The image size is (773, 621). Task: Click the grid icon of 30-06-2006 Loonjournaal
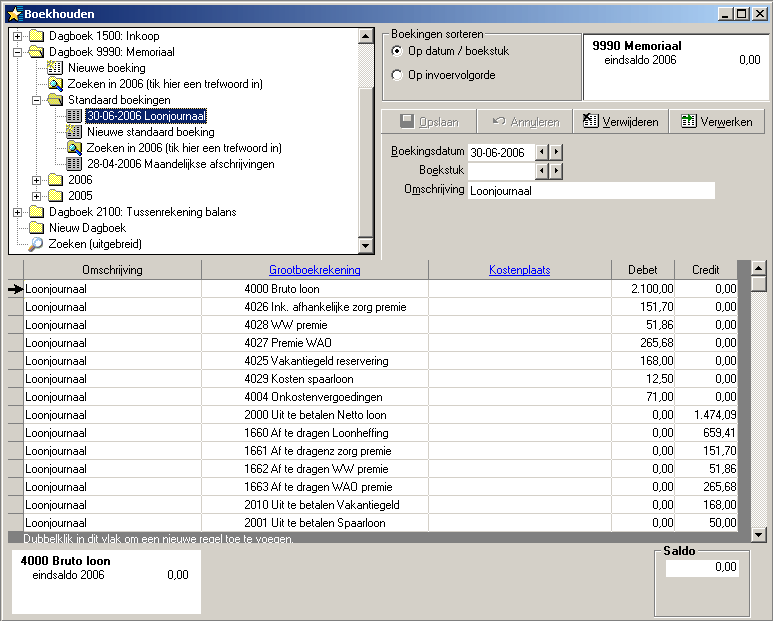point(74,116)
